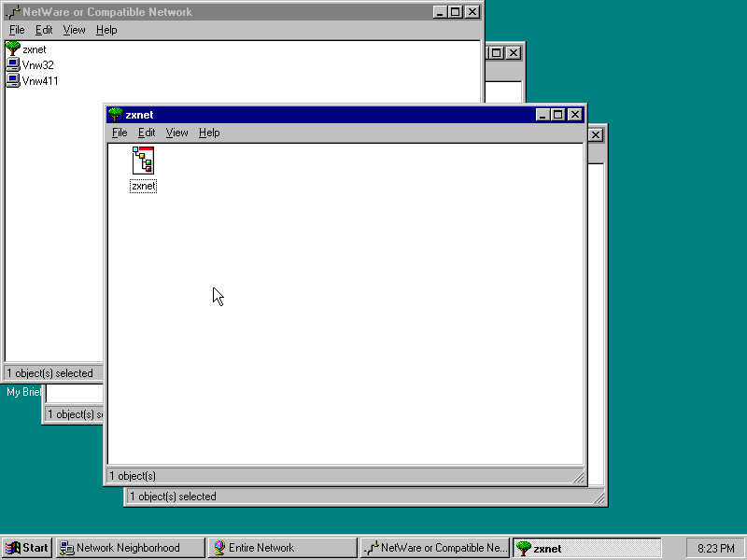The image size is (747, 560).
Task: Open Edit menu in zxnet window
Action: pyautogui.click(x=147, y=133)
